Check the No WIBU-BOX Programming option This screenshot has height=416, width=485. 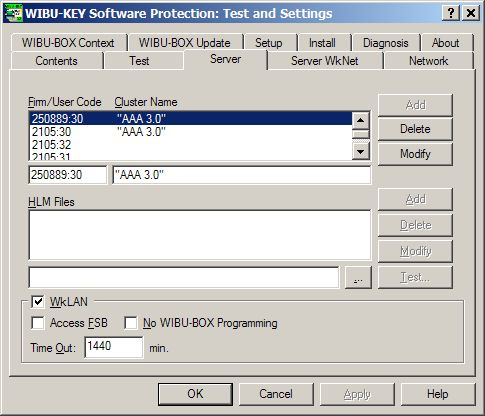point(130,323)
